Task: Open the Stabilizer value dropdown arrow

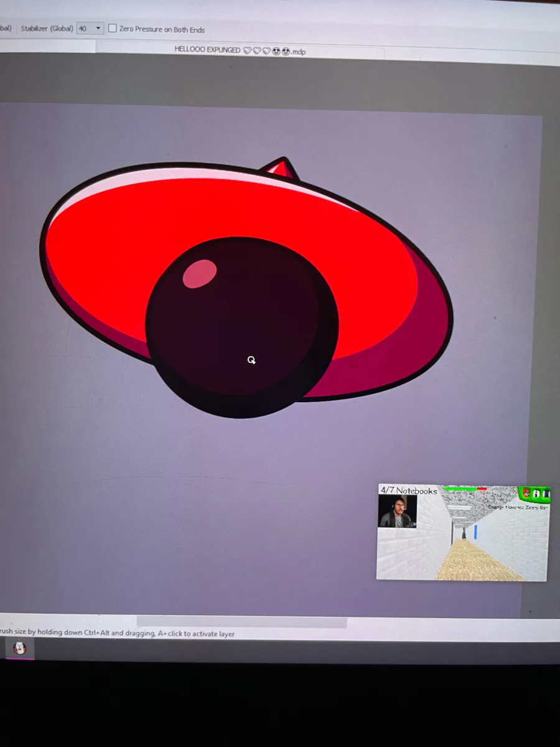Action: coord(98,29)
